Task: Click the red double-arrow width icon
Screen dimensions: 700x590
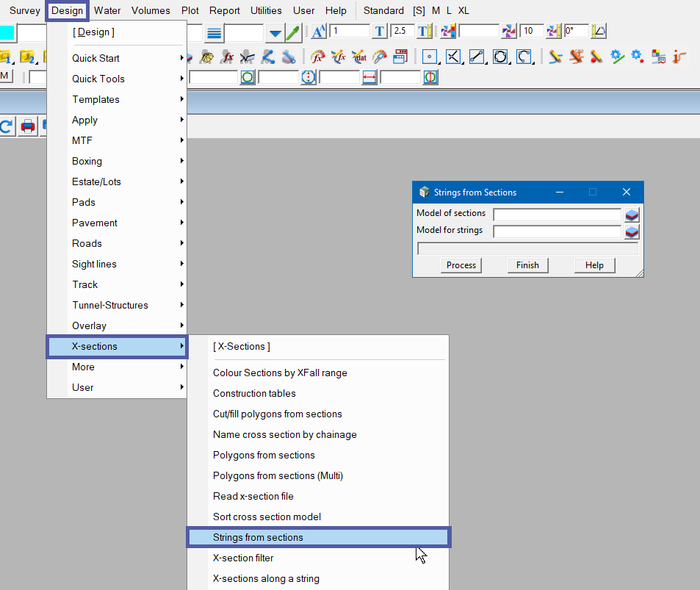Action: tap(369, 77)
